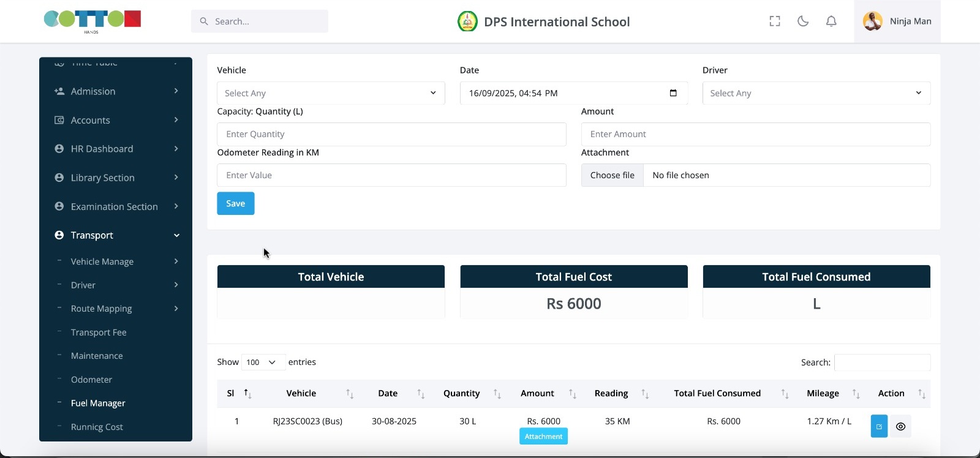Open Fuel Manager in sidebar
This screenshot has height=458, width=980.
point(98,403)
